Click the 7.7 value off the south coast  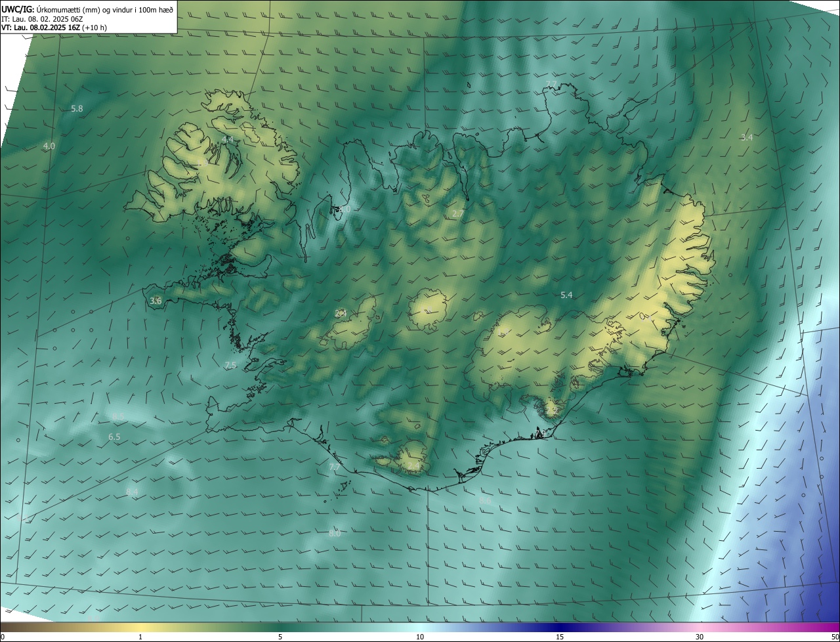334,467
